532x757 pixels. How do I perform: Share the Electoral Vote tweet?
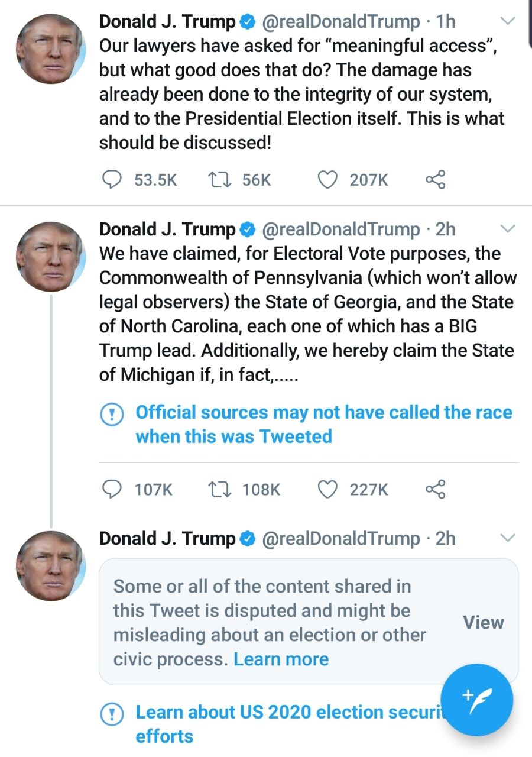pyautogui.click(x=436, y=489)
